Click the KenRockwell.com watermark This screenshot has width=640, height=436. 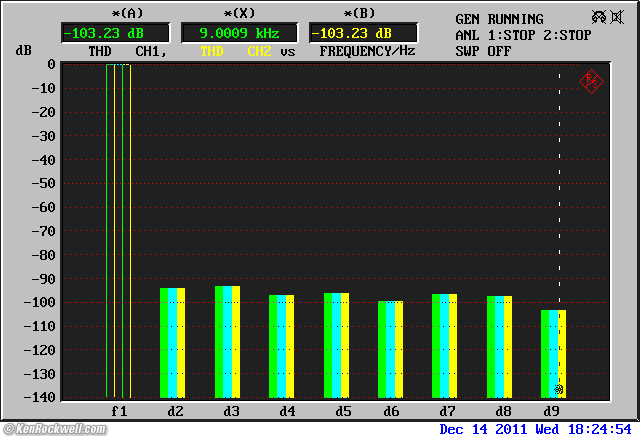(x=53, y=429)
